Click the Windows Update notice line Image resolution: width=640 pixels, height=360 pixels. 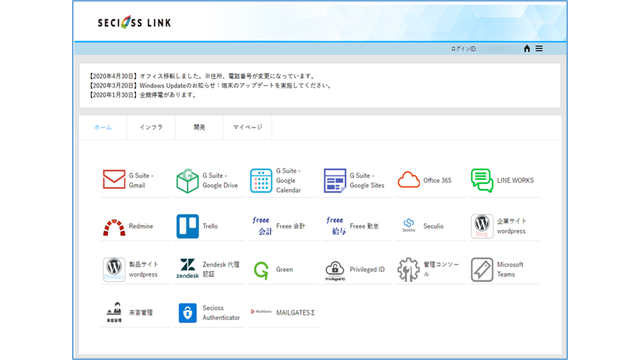[210, 85]
